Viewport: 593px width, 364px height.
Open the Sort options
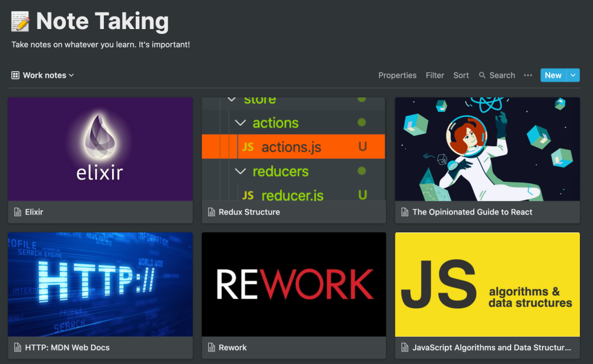pos(461,75)
